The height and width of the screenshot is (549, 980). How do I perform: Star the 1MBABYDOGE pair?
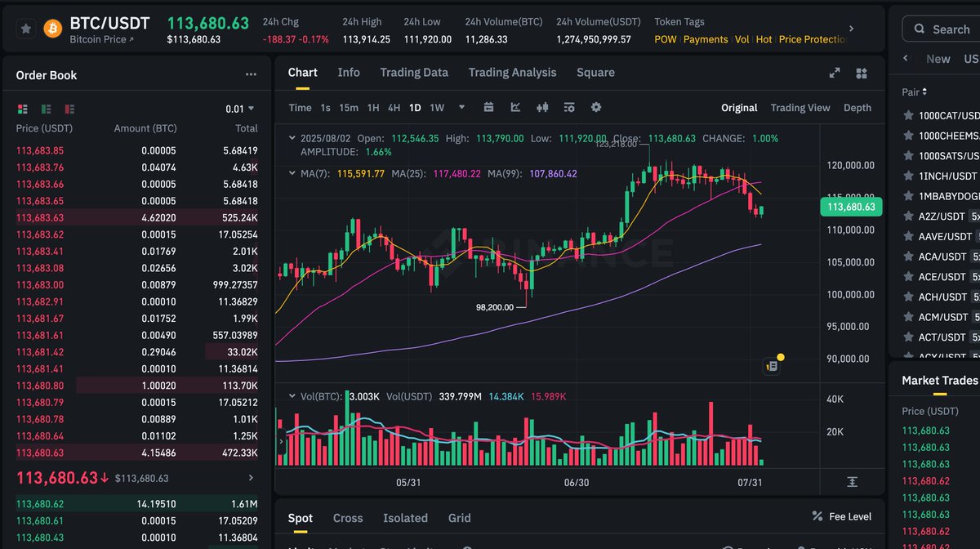[907, 196]
